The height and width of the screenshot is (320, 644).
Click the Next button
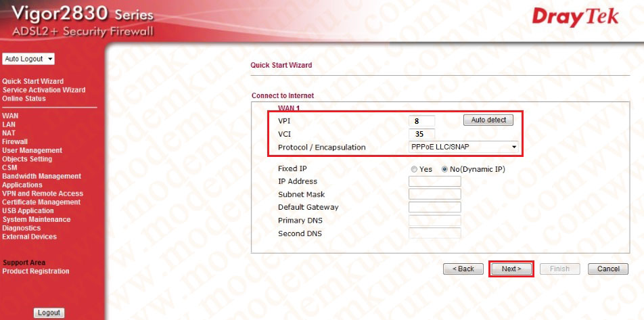[511, 269]
